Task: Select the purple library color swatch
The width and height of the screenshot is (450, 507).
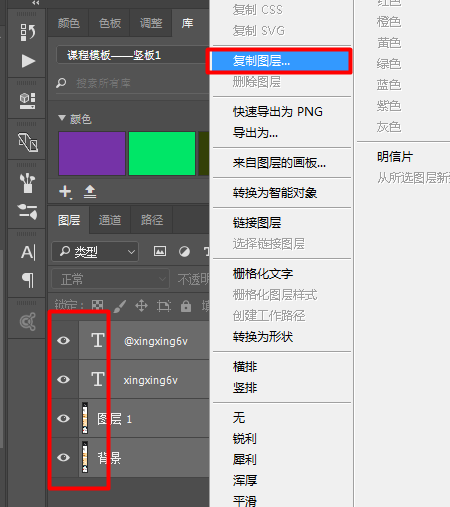Action: [x=92, y=153]
